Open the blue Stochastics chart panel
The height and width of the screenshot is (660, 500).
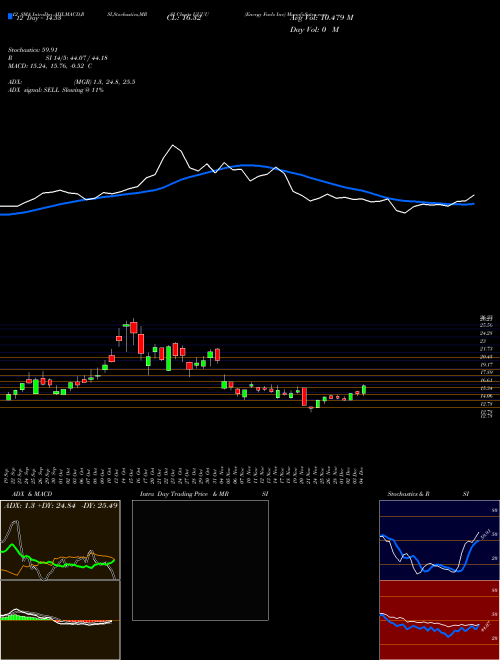[x=439, y=540]
